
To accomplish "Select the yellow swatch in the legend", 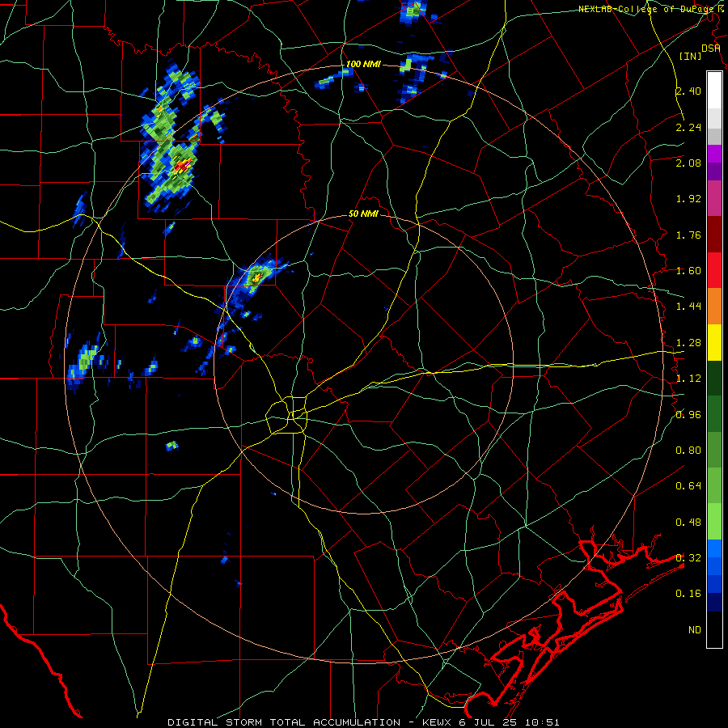I will point(714,342).
